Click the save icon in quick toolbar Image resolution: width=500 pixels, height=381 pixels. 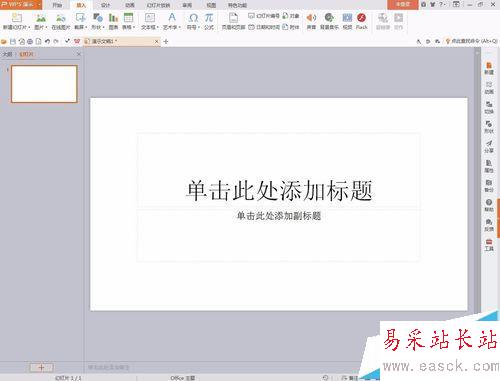pos(13,41)
